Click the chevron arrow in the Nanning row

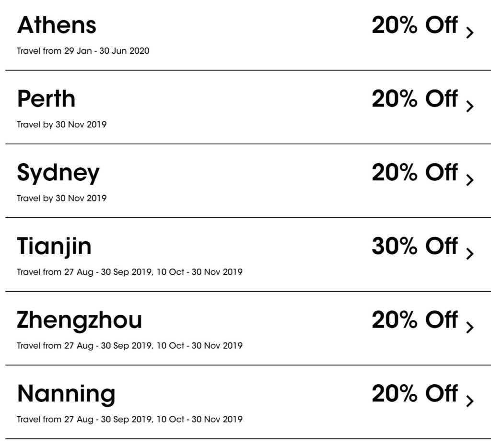(470, 401)
